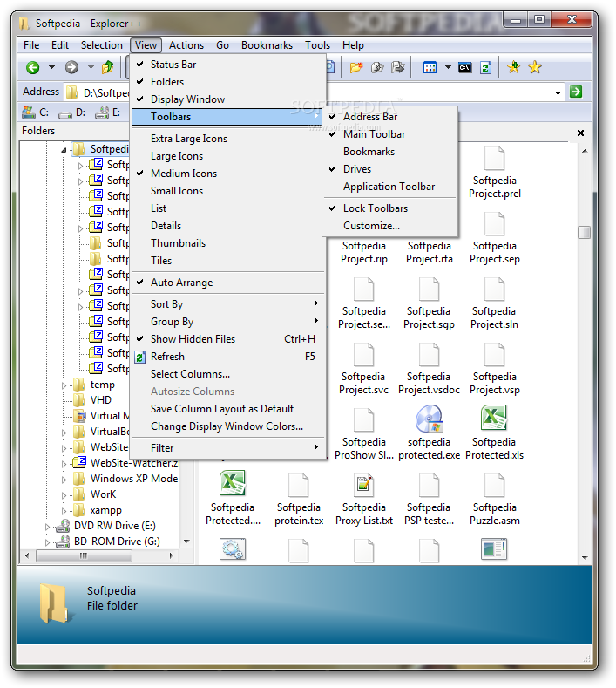Image resolution: width=616 pixels, height=688 pixels.
Task: Click the Forward arrow icon
Action: click(x=71, y=67)
